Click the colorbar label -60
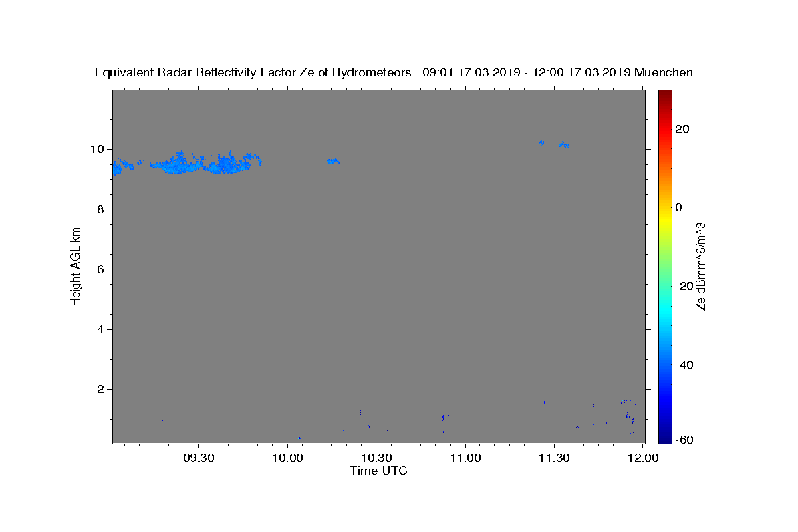This screenshot has width=798, height=532. 684,440
